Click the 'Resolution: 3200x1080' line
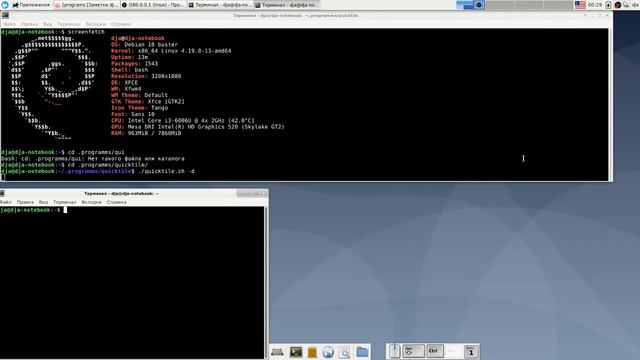Screen dimensions: 640x360 pyautogui.click(x=146, y=76)
